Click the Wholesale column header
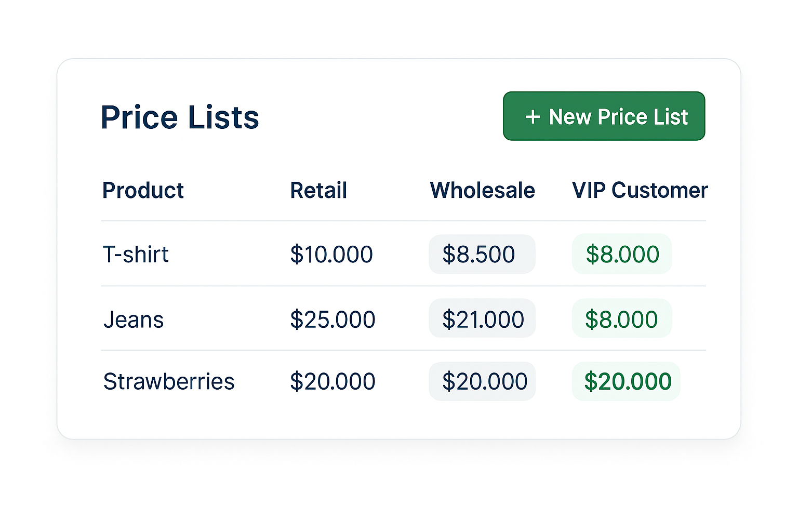The width and height of the screenshot is (798, 532). (482, 191)
